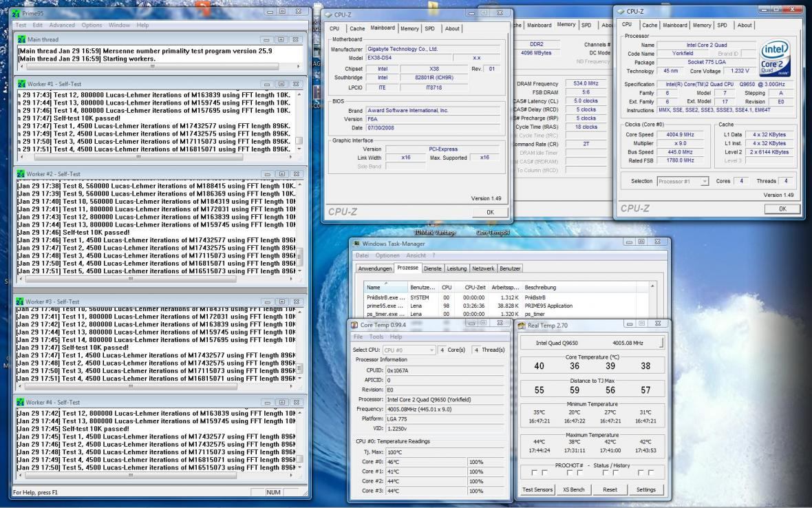Click the Reset button in Real Temp

tap(610, 489)
